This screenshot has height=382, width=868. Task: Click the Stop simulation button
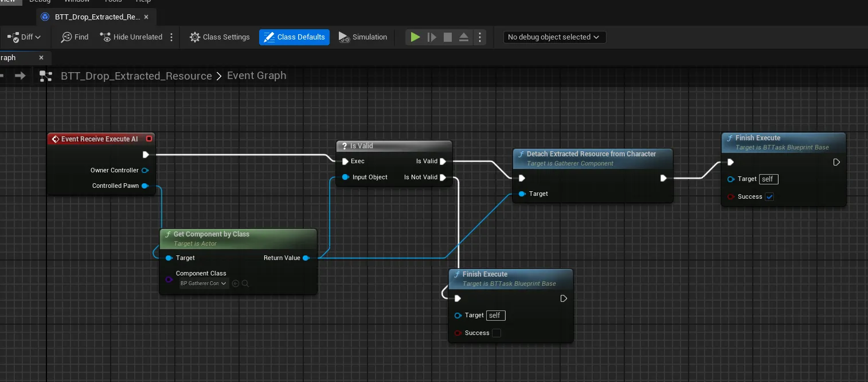click(x=448, y=37)
